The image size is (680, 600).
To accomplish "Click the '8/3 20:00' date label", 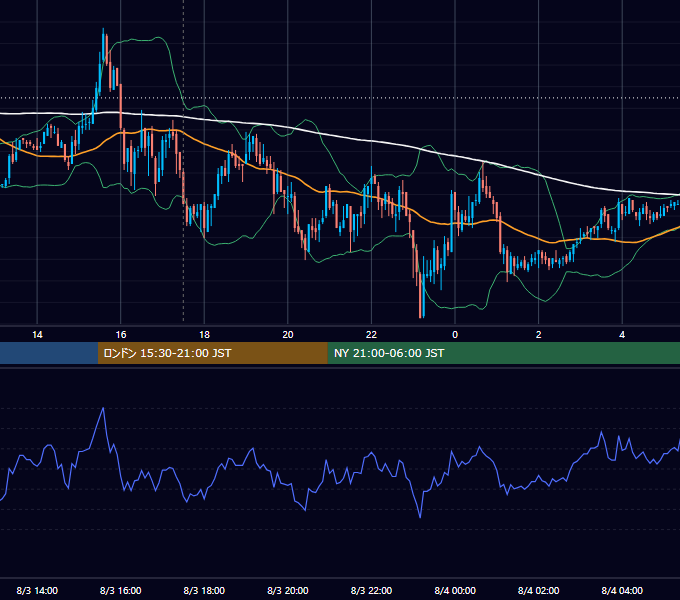I will pos(288,590).
